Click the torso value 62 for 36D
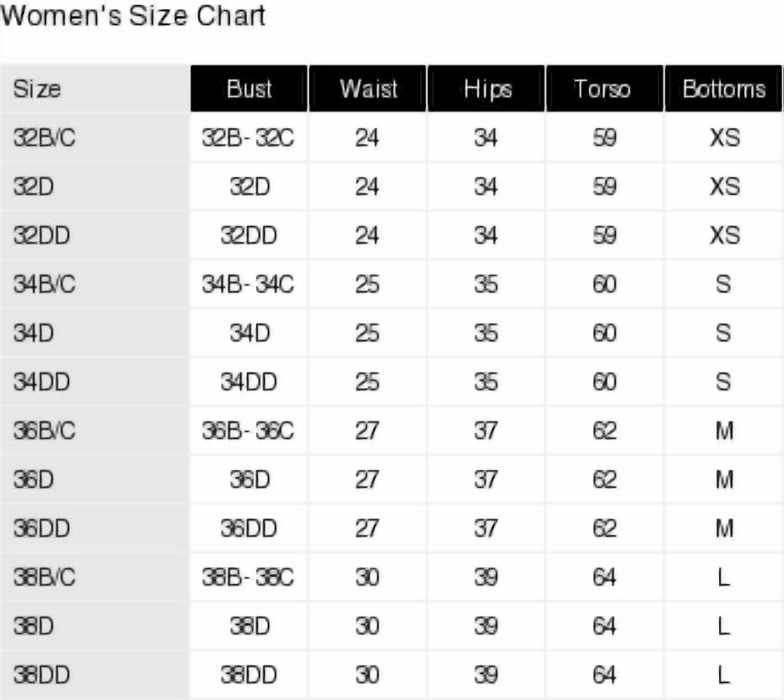Image resolution: width=784 pixels, height=700 pixels. click(x=604, y=480)
